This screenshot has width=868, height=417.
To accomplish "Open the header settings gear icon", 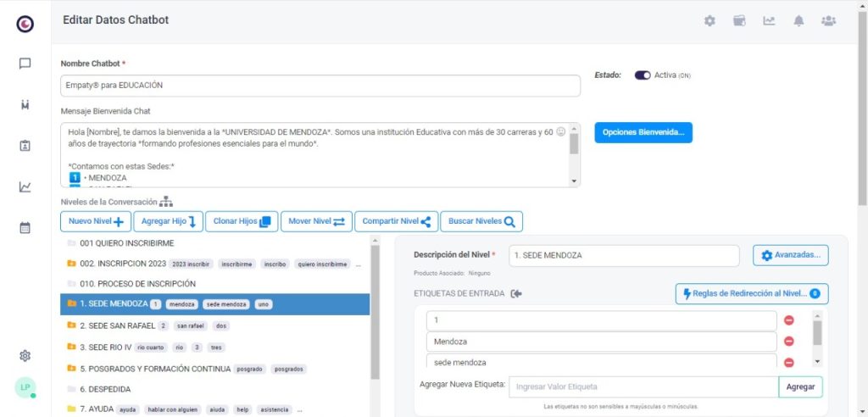I will pos(709,21).
